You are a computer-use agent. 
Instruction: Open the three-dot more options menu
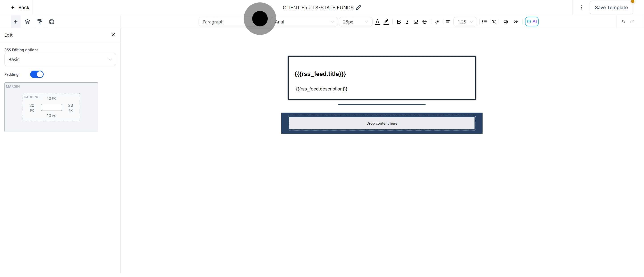pyautogui.click(x=581, y=8)
